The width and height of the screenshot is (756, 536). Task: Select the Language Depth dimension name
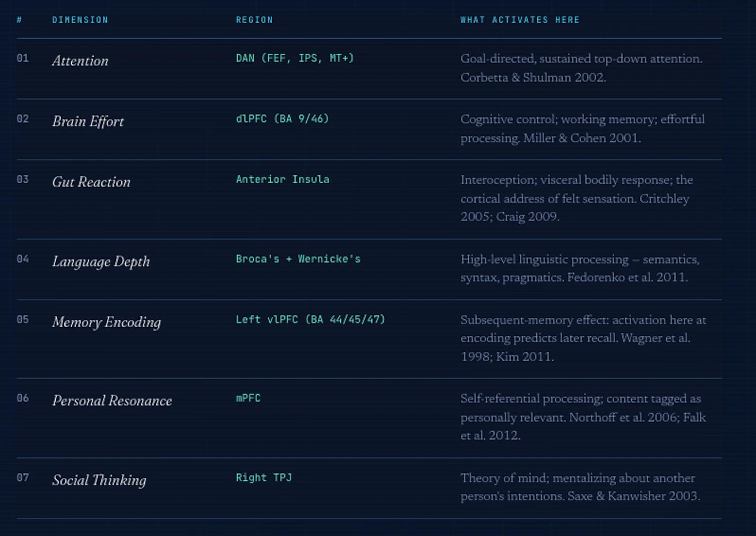pyautogui.click(x=101, y=262)
